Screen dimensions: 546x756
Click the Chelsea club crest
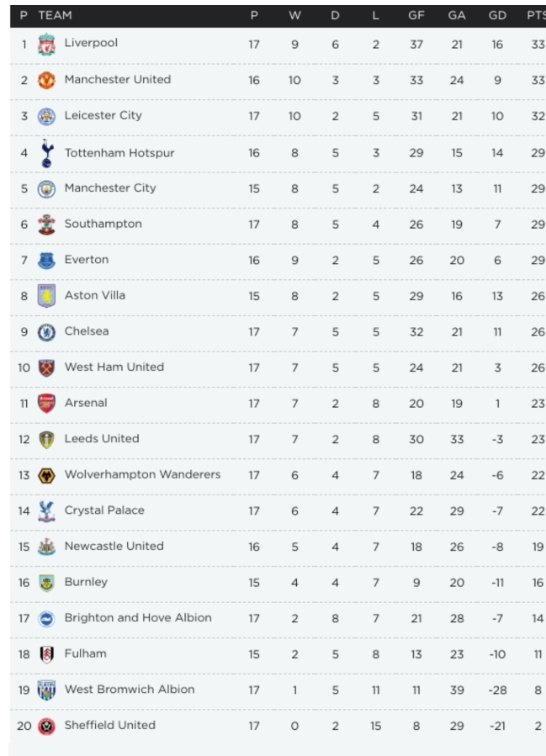click(x=46, y=331)
